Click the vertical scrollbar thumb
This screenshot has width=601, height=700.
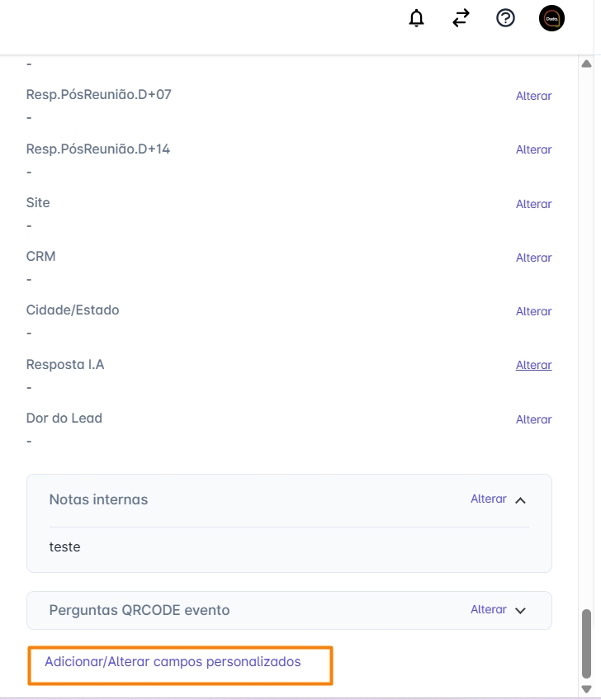point(587,644)
